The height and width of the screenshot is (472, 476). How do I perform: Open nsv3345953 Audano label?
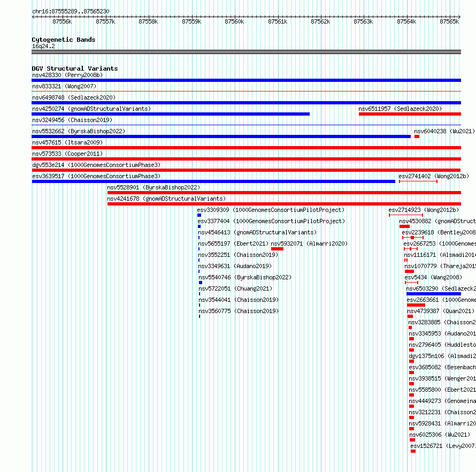click(442, 333)
